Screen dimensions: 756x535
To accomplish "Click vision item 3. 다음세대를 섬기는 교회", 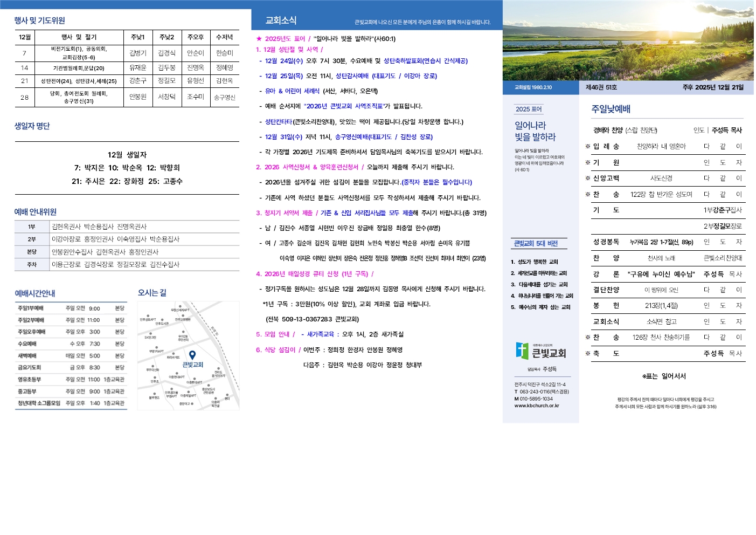I will (539, 285).
